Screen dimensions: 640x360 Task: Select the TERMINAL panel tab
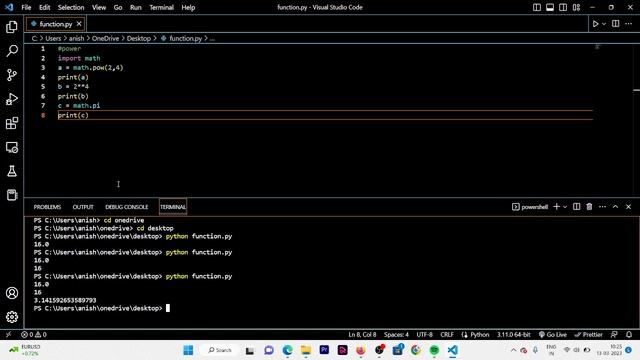[x=173, y=207]
